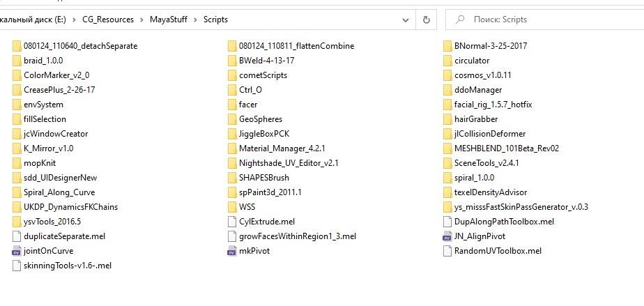Select Nightshade_UV_Editor_v2.1 folder name
Screen dimensions: 644x306
pyautogui.click(x=289, y=163)
